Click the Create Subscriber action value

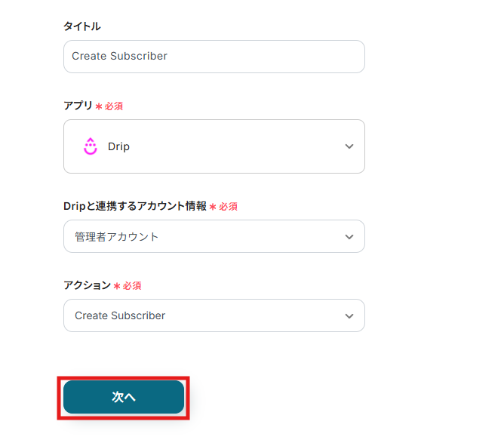(120, 315)
